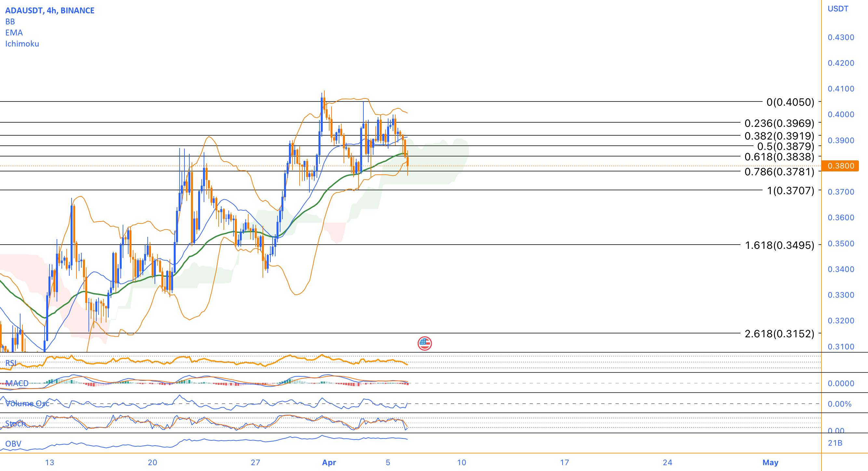Click the 24 date on time axis
The height and width of the screenshot is (471, 868).
(x=668, y=462)
